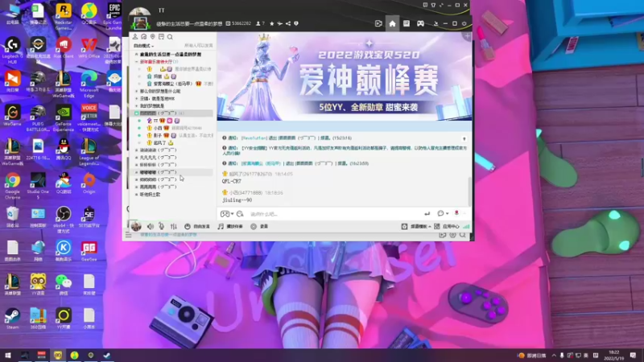
Task: Open the channel template dropdown at bottom right
Action: click(415, 227)
